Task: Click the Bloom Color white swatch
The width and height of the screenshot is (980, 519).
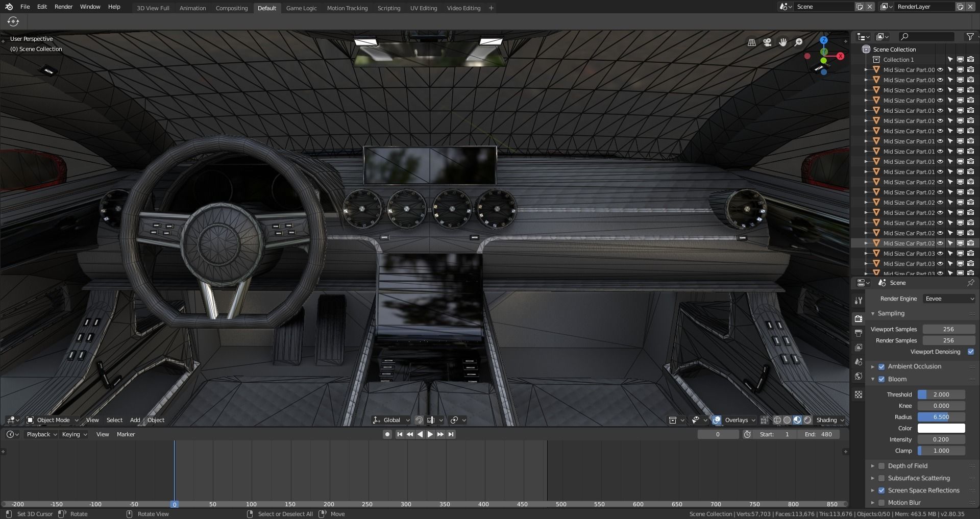Action: click(x=941, y=428)
